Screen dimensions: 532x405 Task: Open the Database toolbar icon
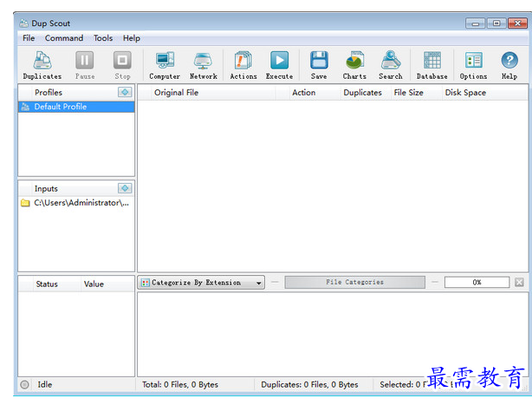[x=431, y=66]
